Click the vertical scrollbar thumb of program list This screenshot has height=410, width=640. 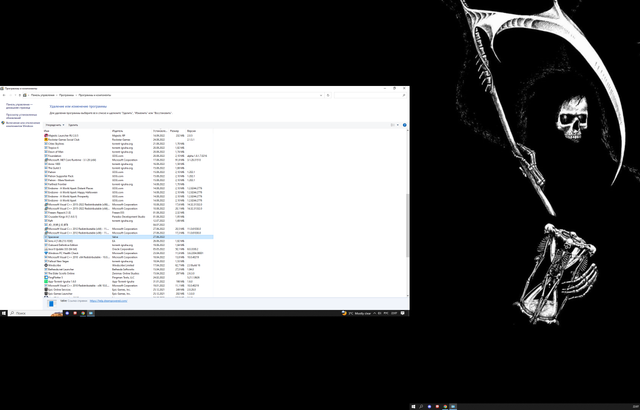pos(407,225)
